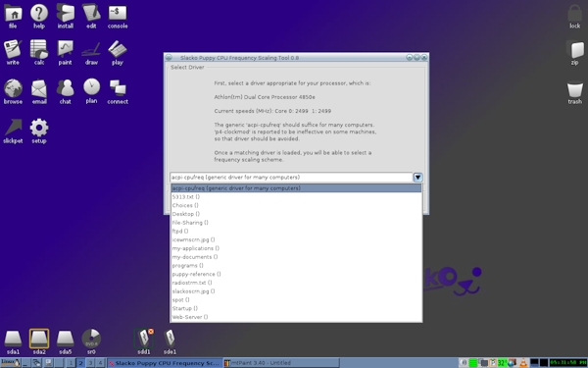The height and width of the screenshot is (368, 588).
Task: Open the calc spreadsheet icon
Action: click(39, 53)
